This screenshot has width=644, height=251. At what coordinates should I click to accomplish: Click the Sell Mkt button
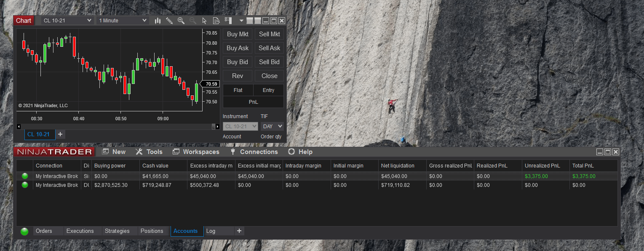[x=270, y=34]
